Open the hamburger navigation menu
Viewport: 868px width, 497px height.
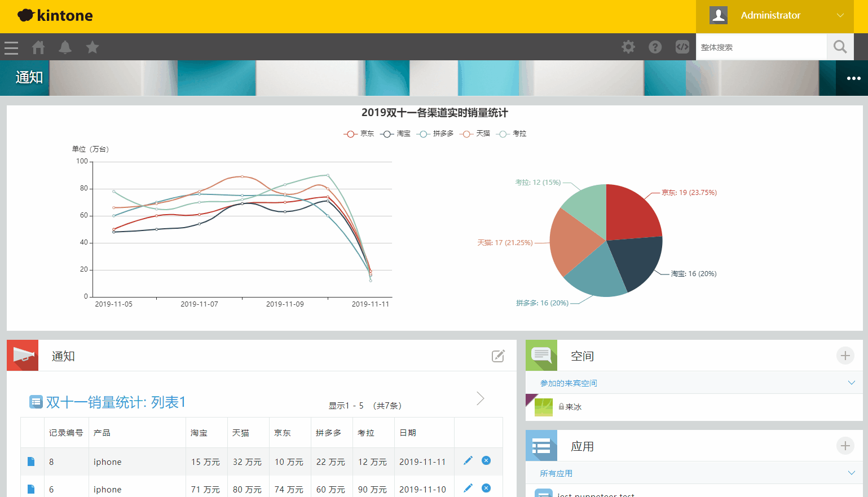coord(11,47)
